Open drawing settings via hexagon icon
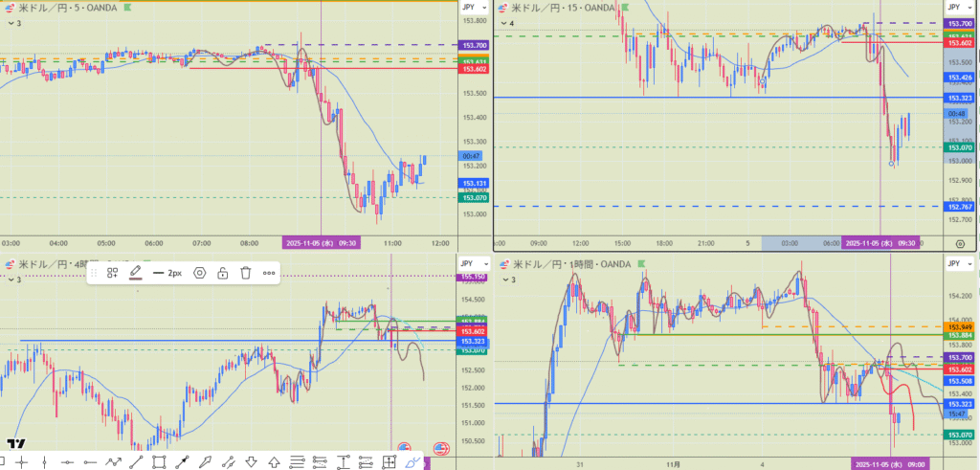 point(200,273)
